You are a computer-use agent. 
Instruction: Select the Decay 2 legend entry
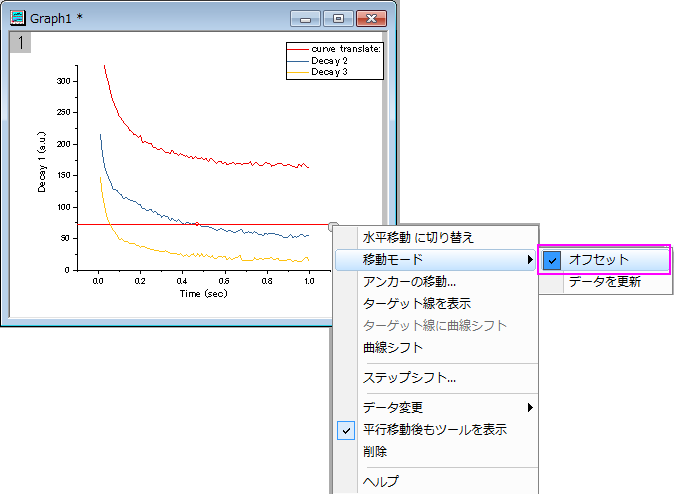[x=329, y=61]
